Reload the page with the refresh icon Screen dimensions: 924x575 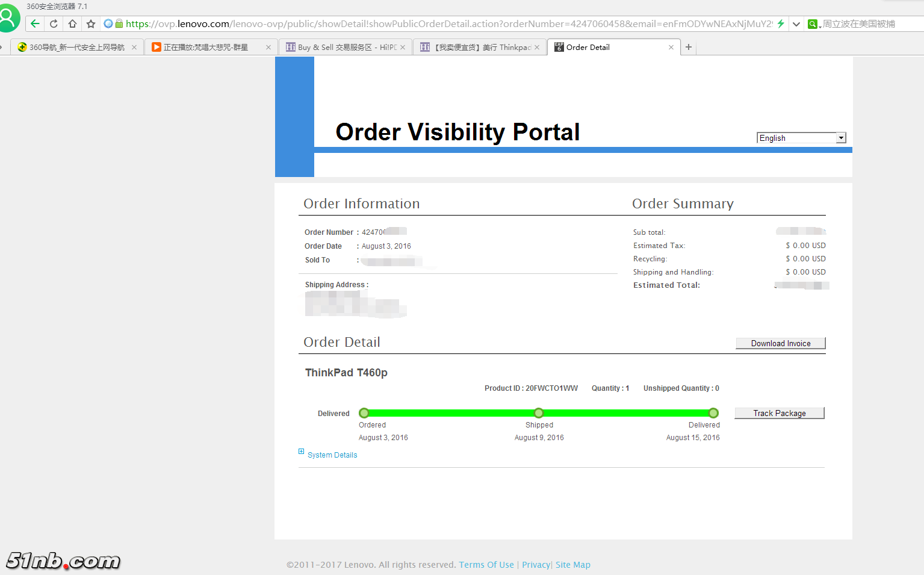click(54, 24)
